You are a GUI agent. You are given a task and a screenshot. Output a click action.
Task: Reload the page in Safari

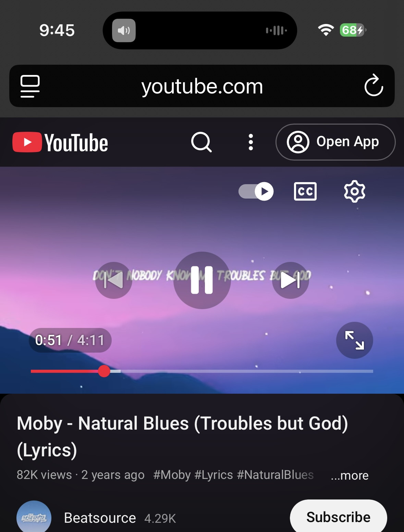coord(374,86)
